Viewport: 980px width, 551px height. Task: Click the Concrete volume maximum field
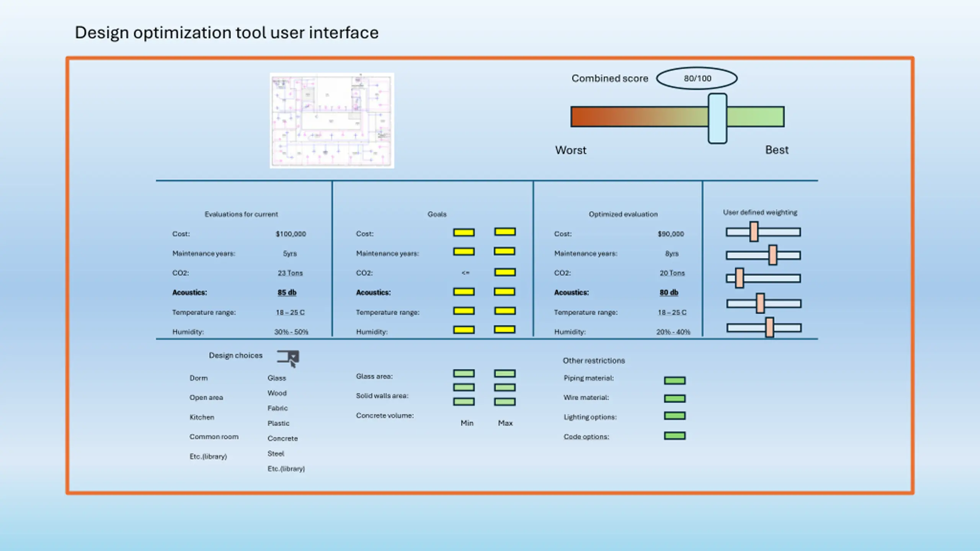point(505,401)
